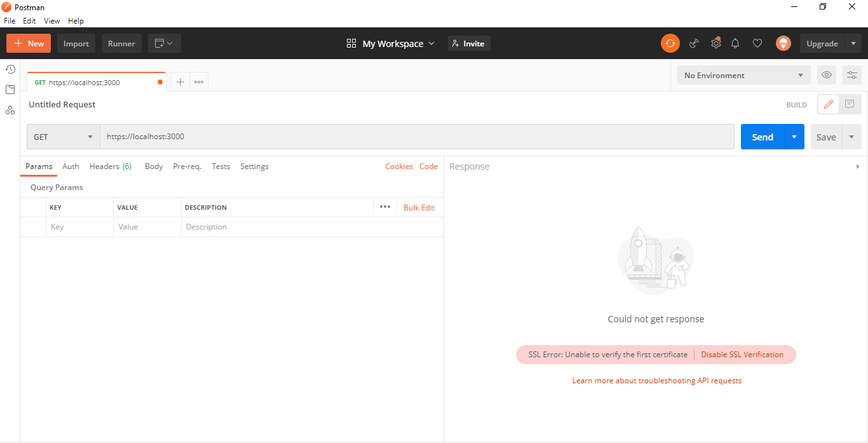This screenshot has height=443, width=868.
Task: Open the Collections sidebar icon
Action: [x=10, y=90]
